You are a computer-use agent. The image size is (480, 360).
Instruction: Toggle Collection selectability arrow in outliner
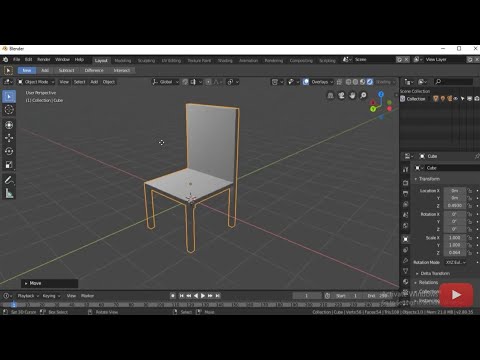463,99
